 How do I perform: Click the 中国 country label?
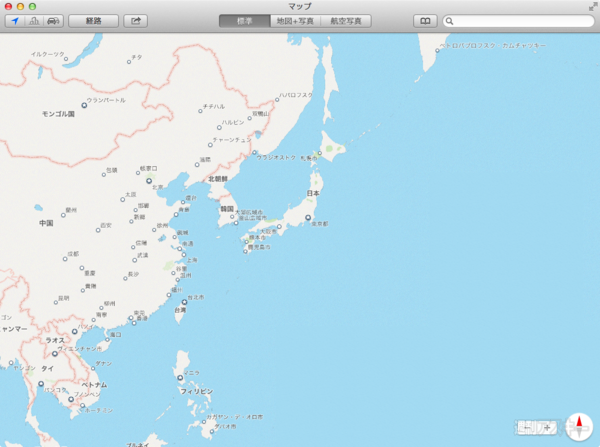pos(46,223)
